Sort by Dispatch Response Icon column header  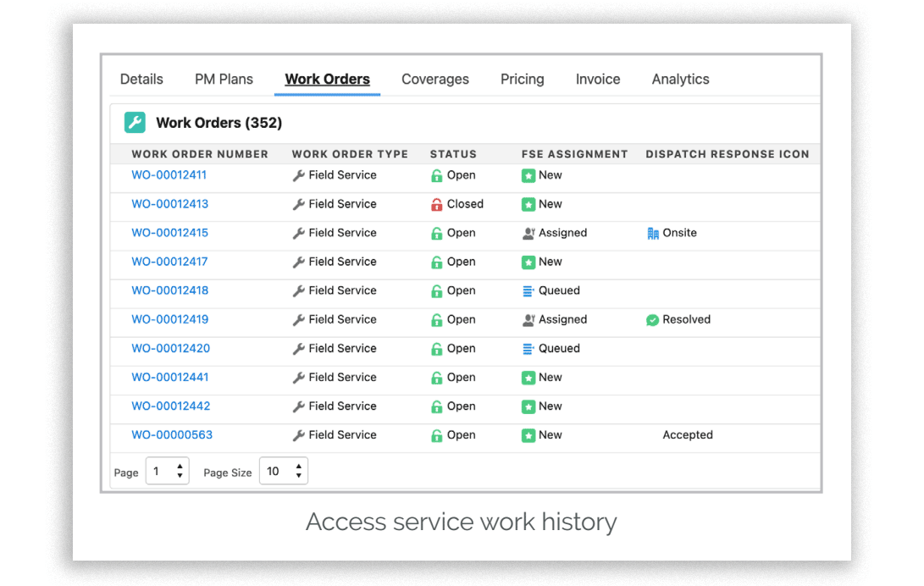pyautogui.click(x=728, y=154)
